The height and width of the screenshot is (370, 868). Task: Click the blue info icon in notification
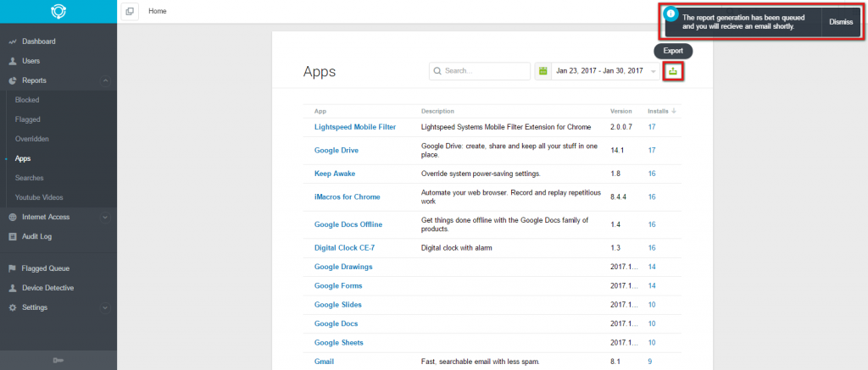(x=671, y=13)
